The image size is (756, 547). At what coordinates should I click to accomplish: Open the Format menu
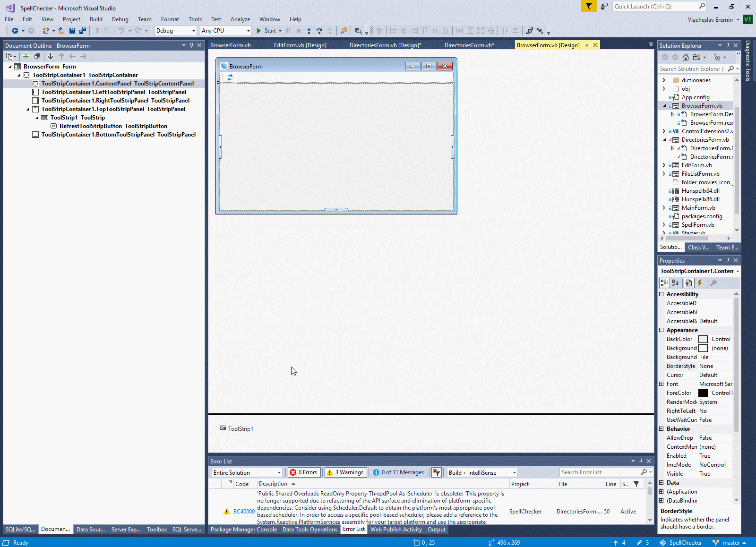(x=170, y=19)
